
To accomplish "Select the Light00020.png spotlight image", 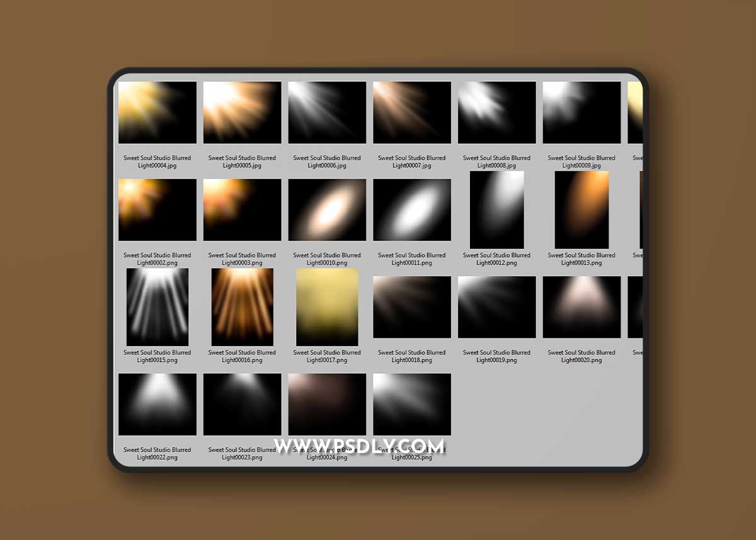I will click(581, 307).
